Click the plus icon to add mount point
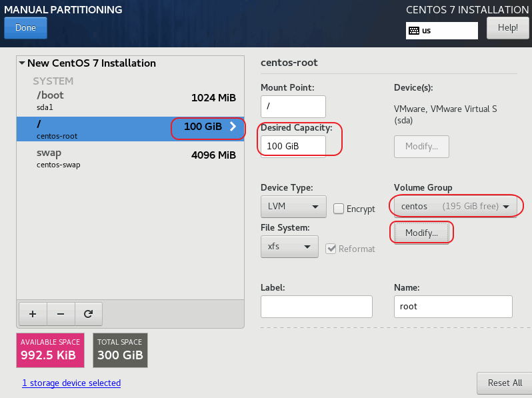 33,313
